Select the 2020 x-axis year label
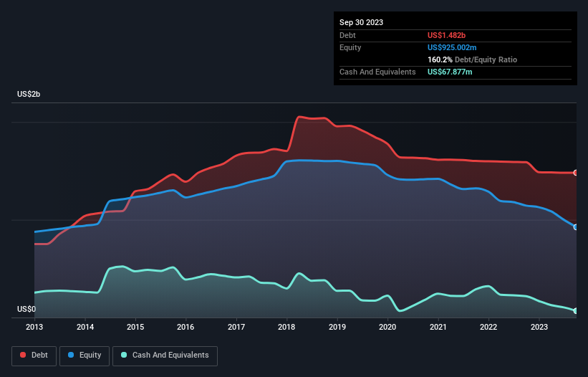The image size is (588, 377). click(x=387, y=328)
